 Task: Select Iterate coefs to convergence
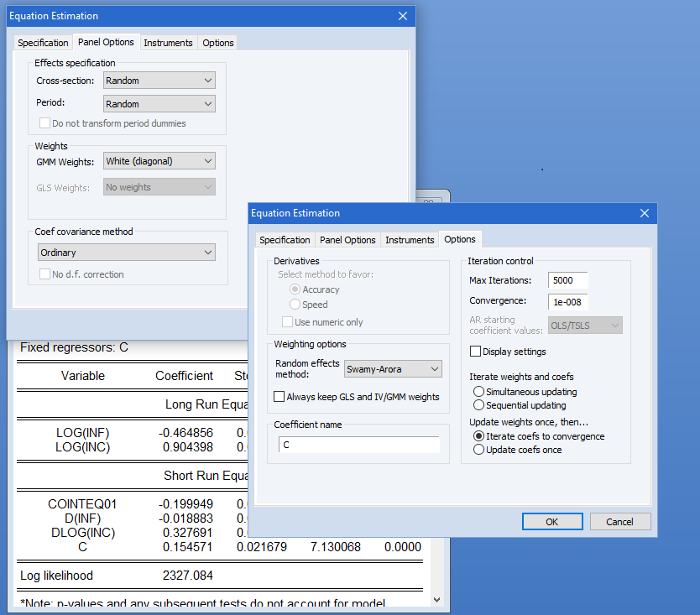pos(479,436)
